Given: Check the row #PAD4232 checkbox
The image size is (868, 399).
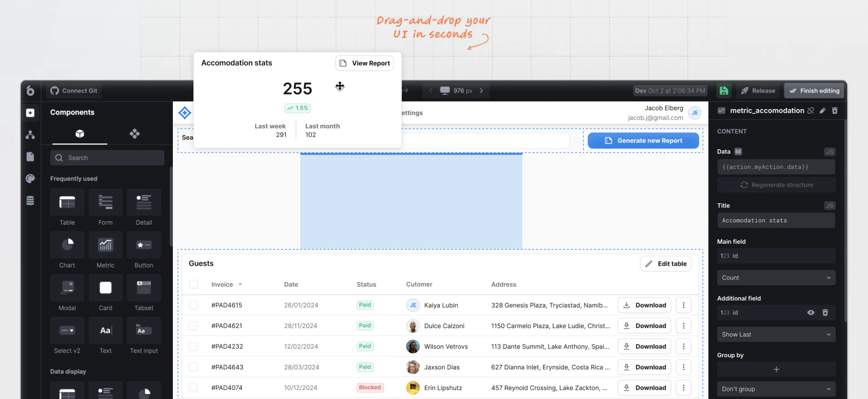Looking at the screenshot, I should (194, 346).
